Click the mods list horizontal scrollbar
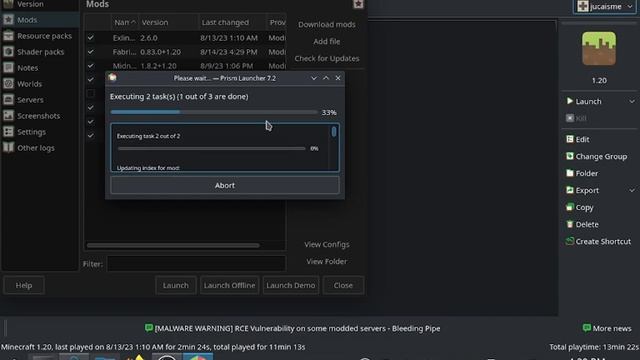The height and width of the screenshot is (360, 640). point(173,245)
